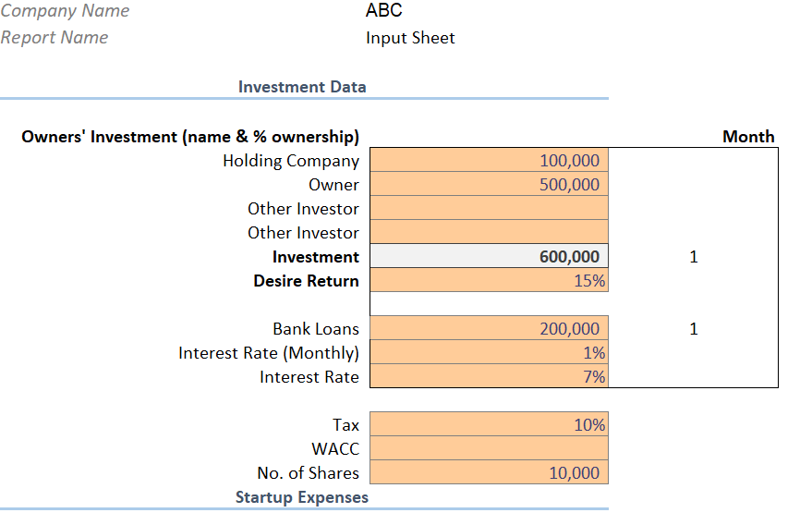Select the Desire Return 15% cell
Image resolution: width=812 pixels, height=525 pixels.
coord(489,280)
